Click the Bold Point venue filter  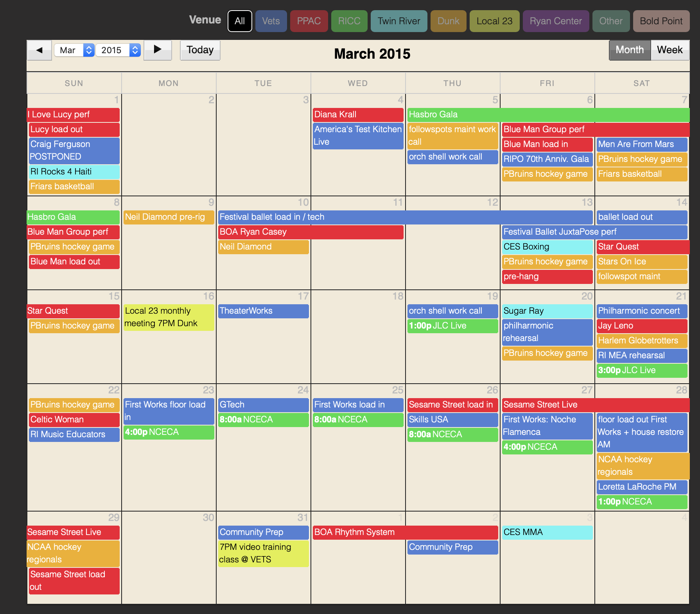tap(661, 21)
